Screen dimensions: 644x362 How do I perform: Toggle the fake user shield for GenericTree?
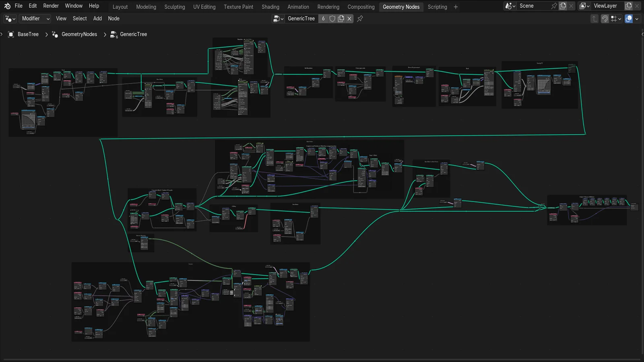tap(332, 19)
